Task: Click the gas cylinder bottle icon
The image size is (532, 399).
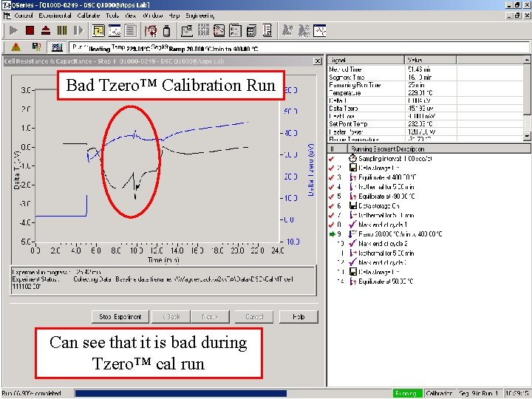Action: pyautogui.click(x=166, y=31)
